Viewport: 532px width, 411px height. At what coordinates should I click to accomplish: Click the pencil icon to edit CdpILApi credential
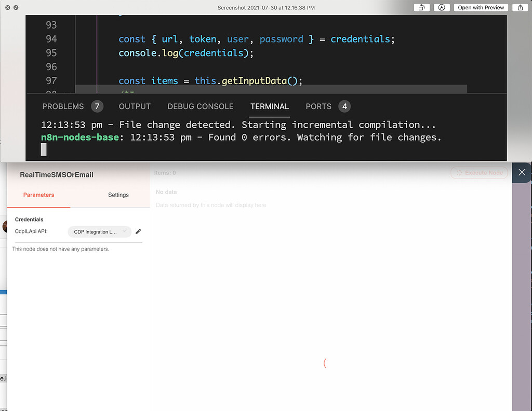[x=138, y=231]
